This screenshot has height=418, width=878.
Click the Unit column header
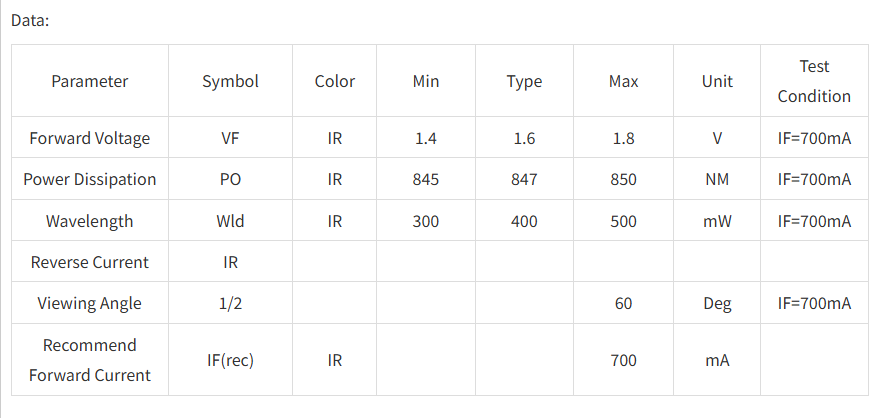tap(717, 81)
